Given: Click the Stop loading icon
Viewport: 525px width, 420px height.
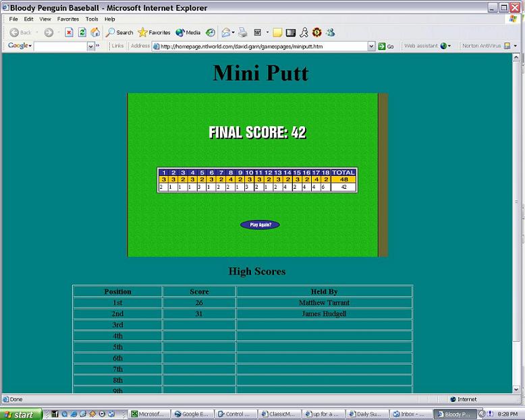Looking at the screenshot, I should tap(69, 32).
